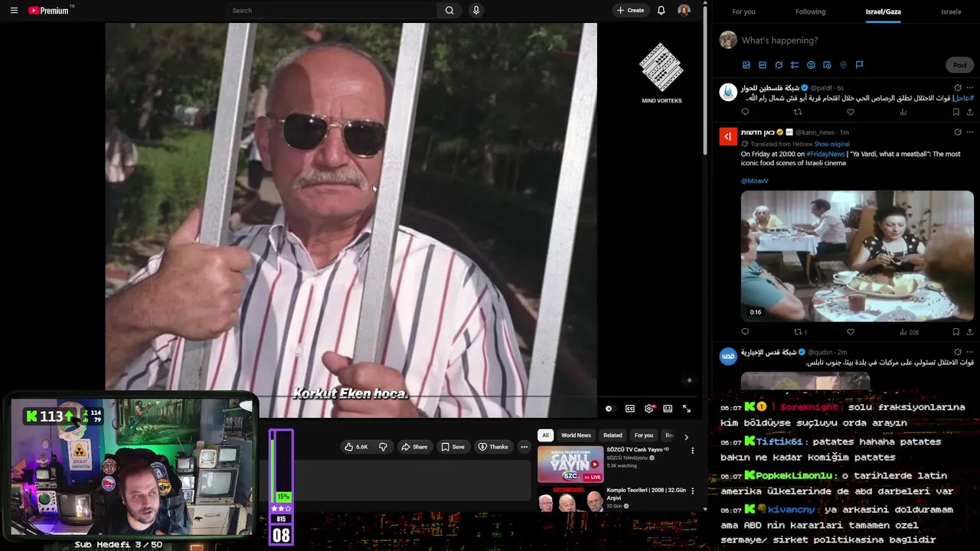Open Grok icon on @paldf post
The width and height of the screenshot is (980, 551).
tap(957, 88)
